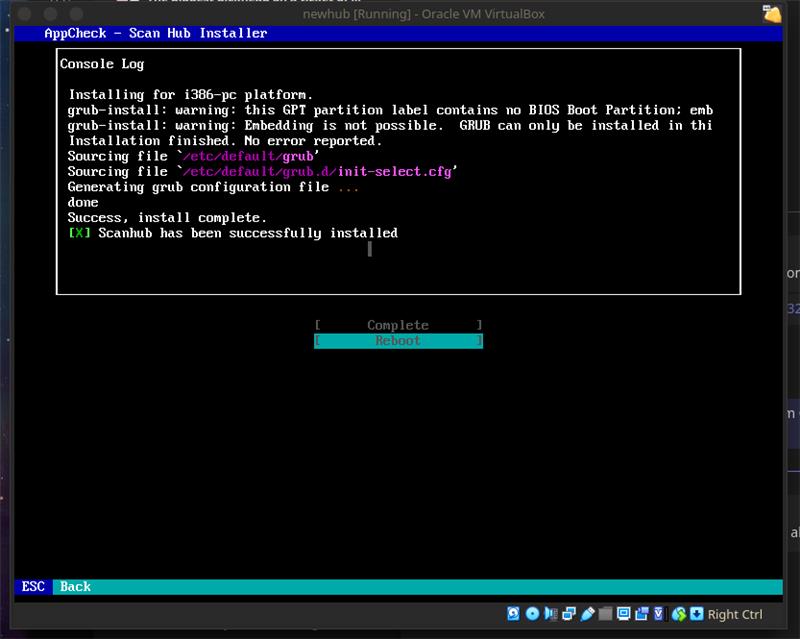
Task: Click the GPT partition label warning line
Action: 390,110
